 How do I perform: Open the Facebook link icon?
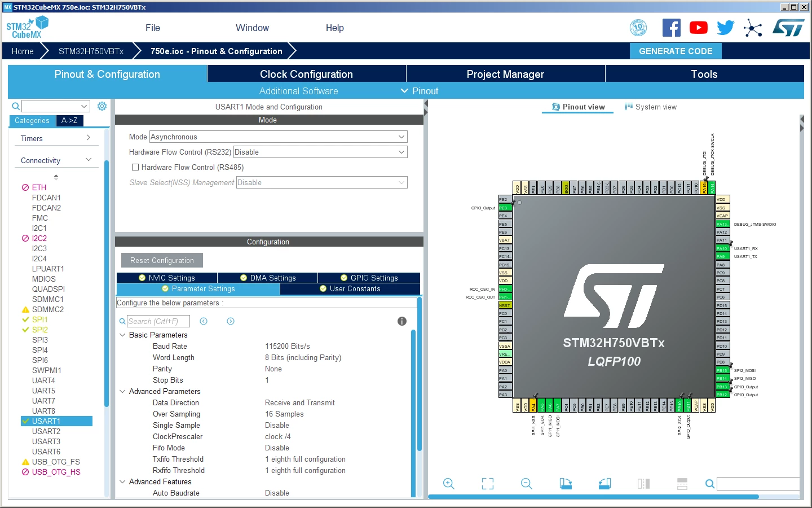(671, 28)
